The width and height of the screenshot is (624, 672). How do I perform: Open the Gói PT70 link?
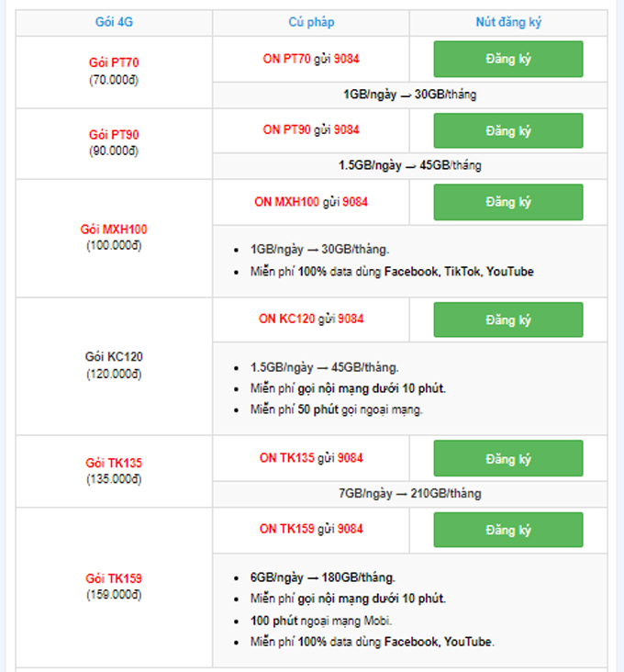point(114,63)
